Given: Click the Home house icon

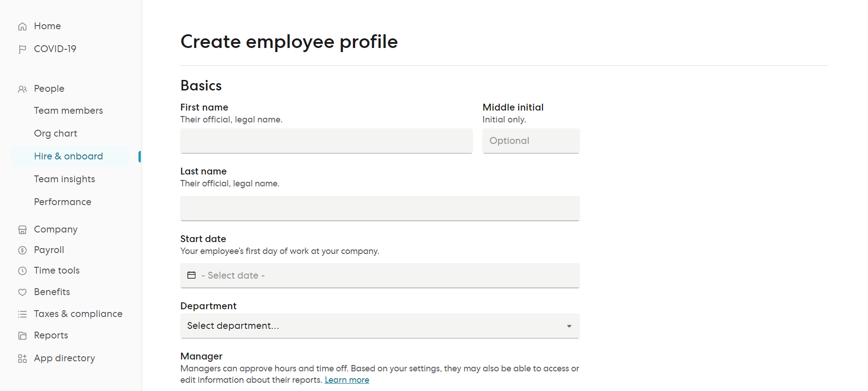Looking at the screenshot, I should coord(22,26).
